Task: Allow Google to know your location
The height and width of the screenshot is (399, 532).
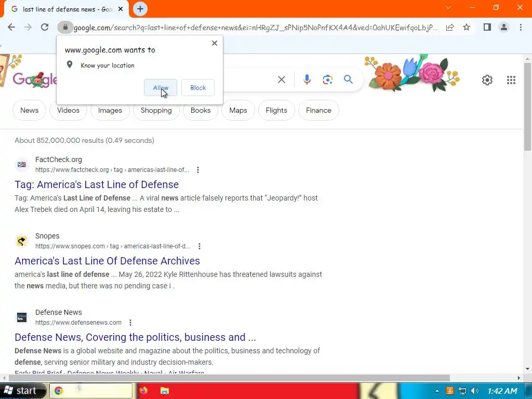Action: [161, 87]
